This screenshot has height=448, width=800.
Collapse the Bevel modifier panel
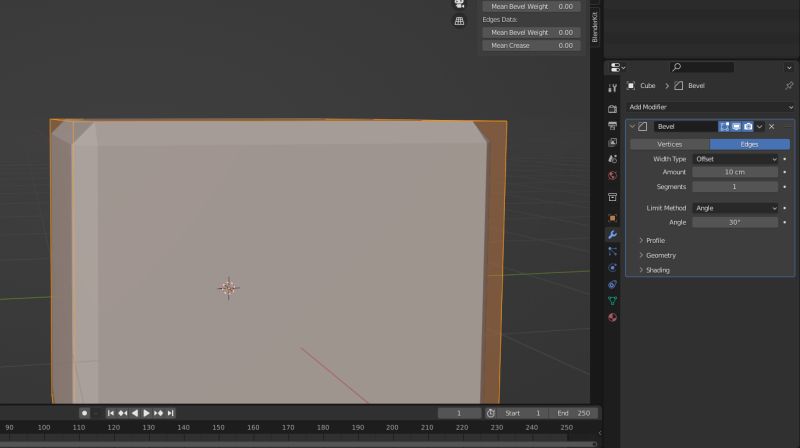(x=632, y=127)
